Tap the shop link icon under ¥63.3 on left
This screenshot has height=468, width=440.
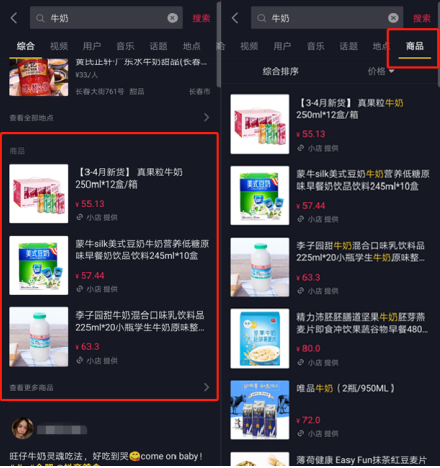pyautogui.click(x=79, y=360)
